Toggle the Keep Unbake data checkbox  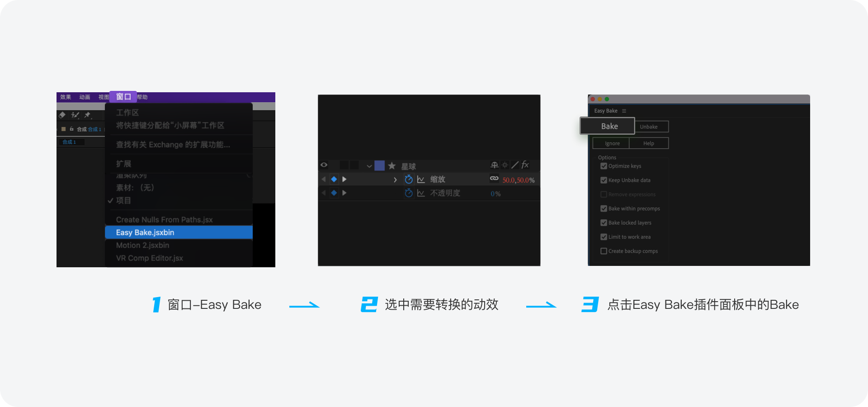tap(604, 180)
